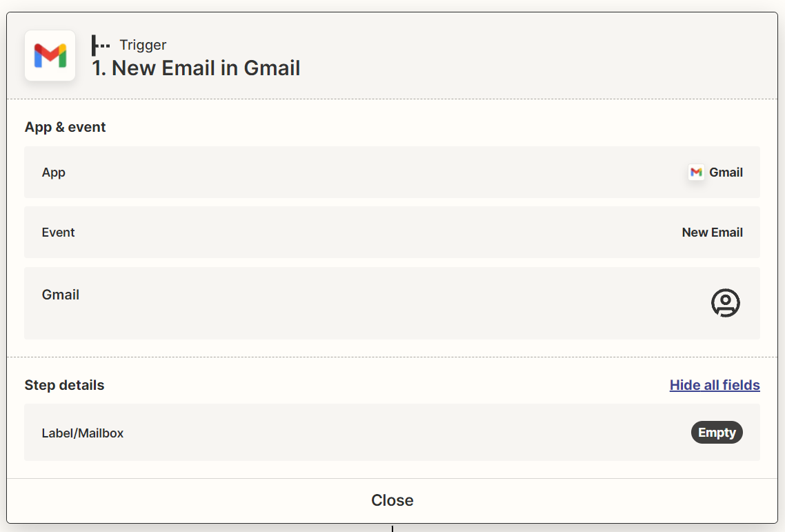Click the Gmail account profile icon
This screenshot has height=532, width=785.
click(x=725, y=303)
